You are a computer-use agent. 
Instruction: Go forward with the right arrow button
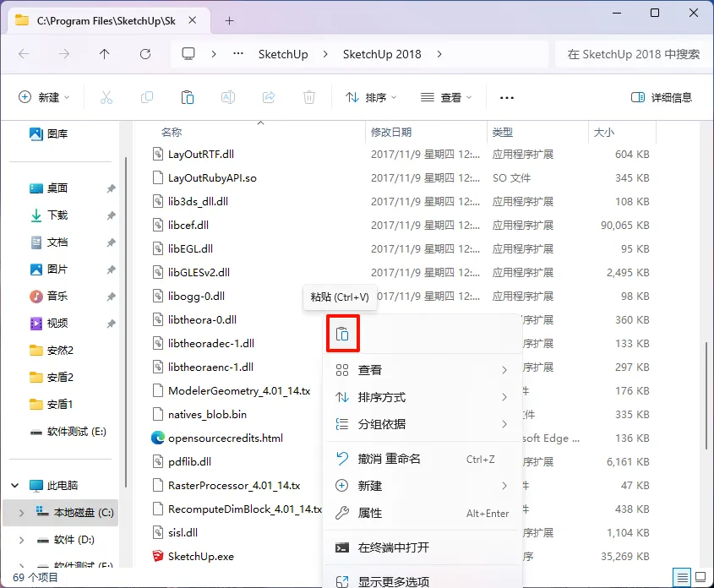[64, 54]
